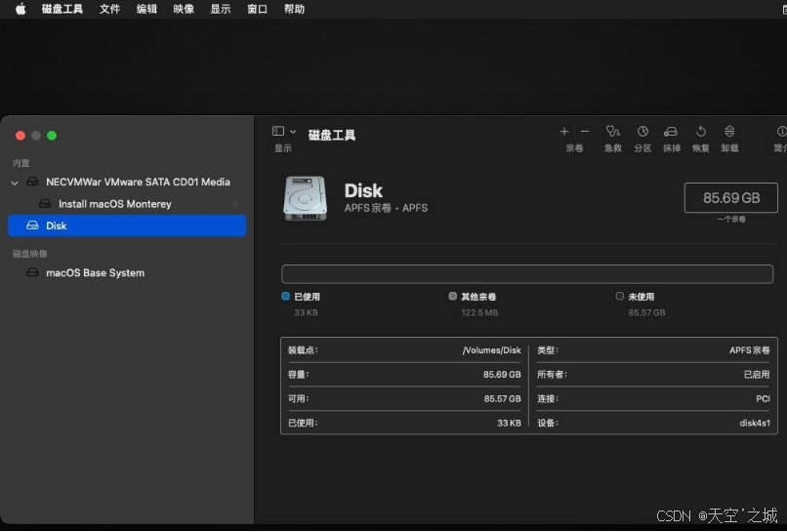
Task: Eject Install macOS Monterey via eject icon
Action: click(x=234, y=204)
